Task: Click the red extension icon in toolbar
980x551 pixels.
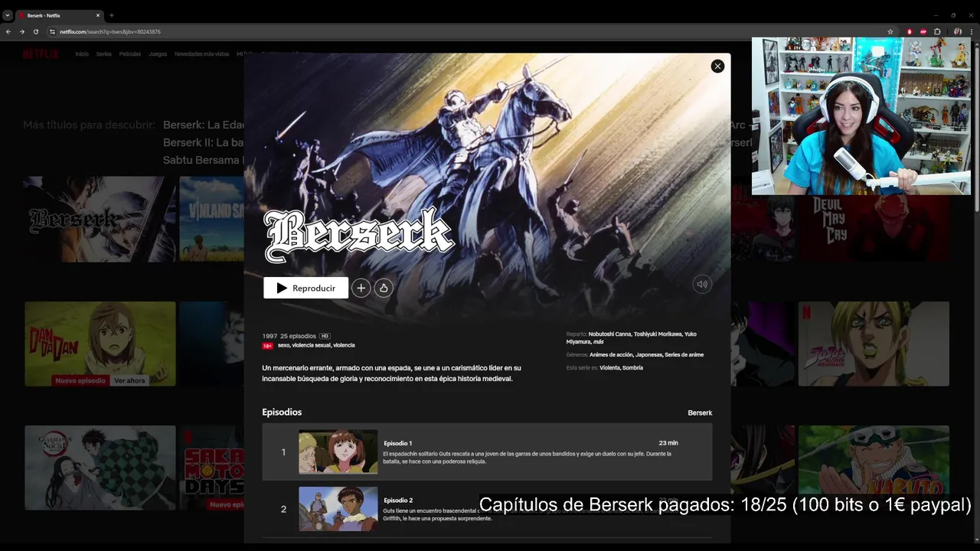Action: point(910,31)
